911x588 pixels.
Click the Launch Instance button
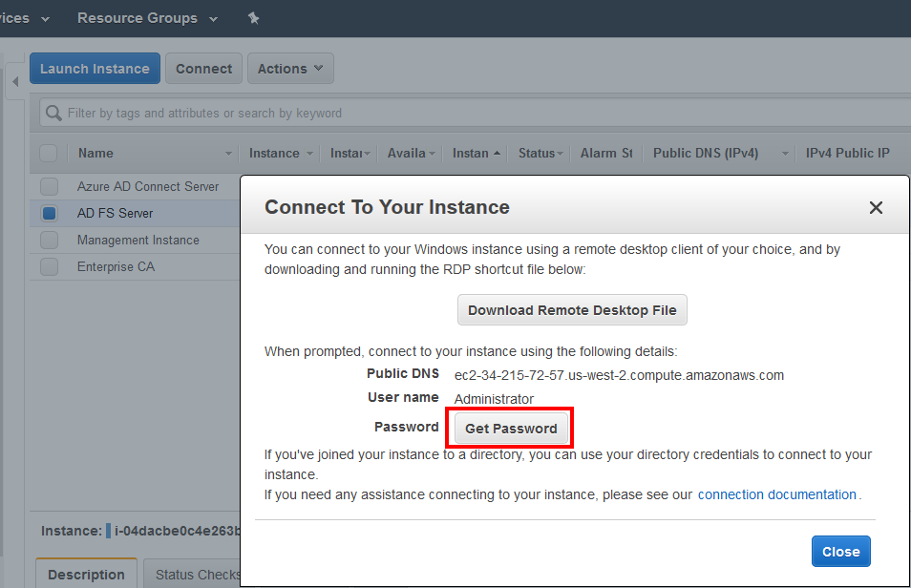tap(95, 68)
